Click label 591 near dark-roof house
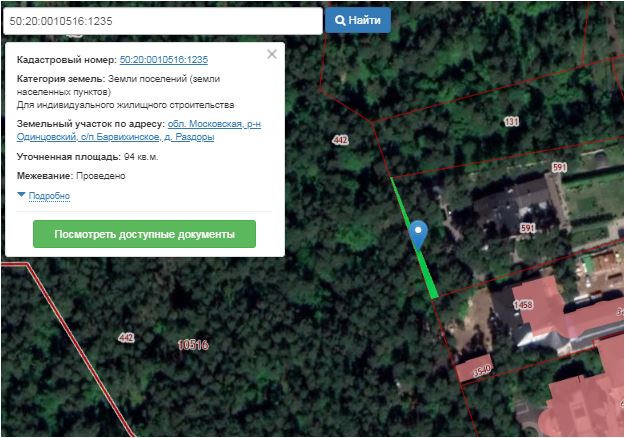 (527, 228)
